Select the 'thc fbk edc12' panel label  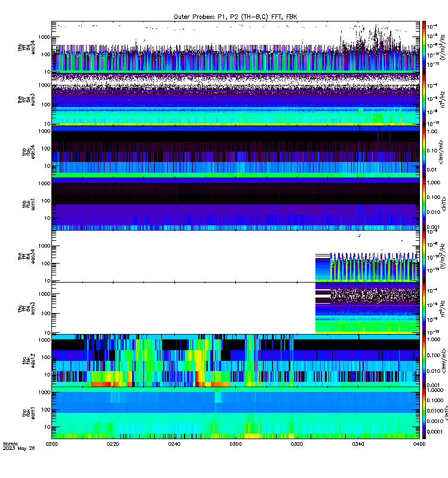29,361
